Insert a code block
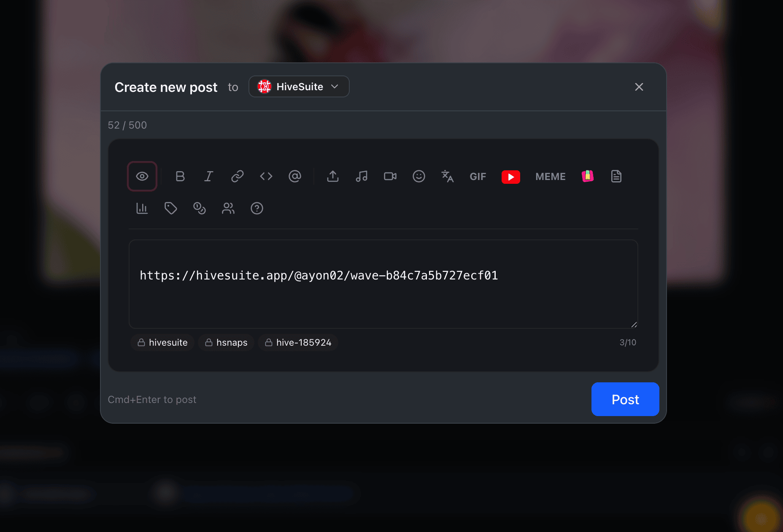Image resolution: width=783 pixels, height=532 pixels. pos(266,176)
